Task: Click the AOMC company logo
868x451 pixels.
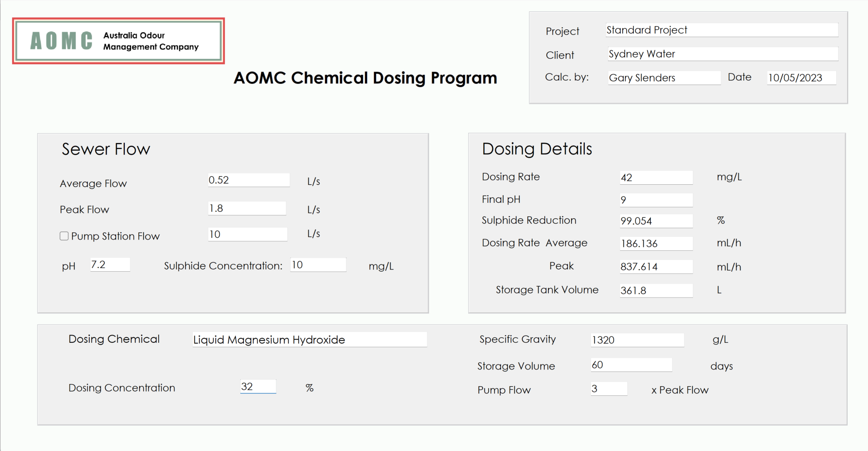Action: pyautogui.click(x=118, y=40)
